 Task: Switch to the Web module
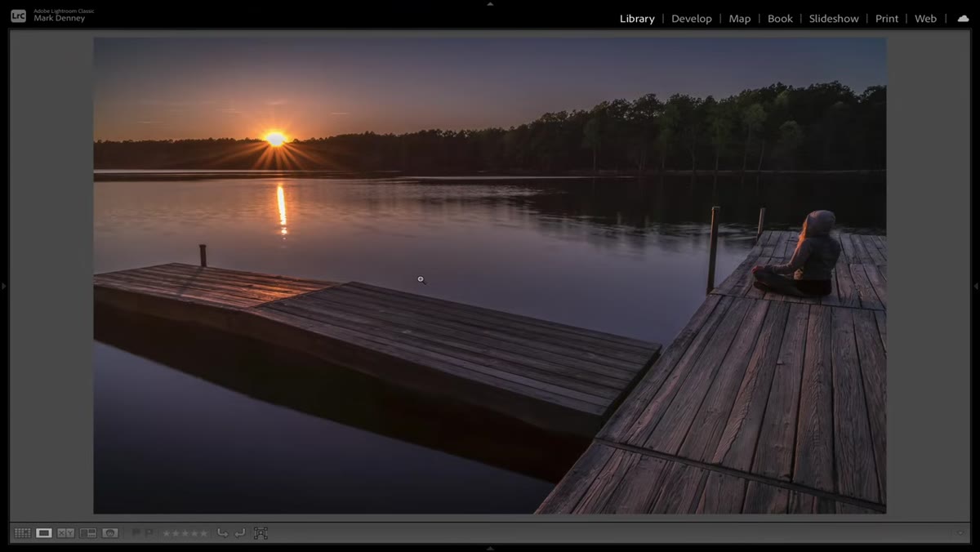pyautogui.click(x=925, y=19)
